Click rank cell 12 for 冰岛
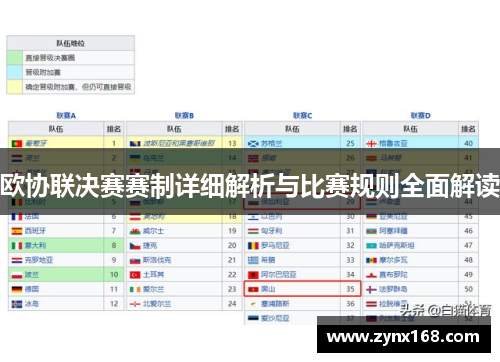The image size is (500, 362). tap(114, 304)
